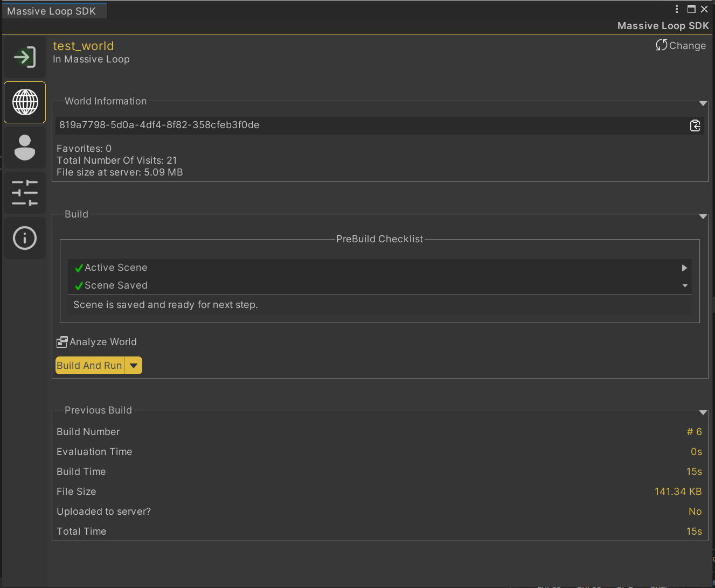Click 'Favorites: 0' text
This screenshot has width=715, height=588.
84,149
